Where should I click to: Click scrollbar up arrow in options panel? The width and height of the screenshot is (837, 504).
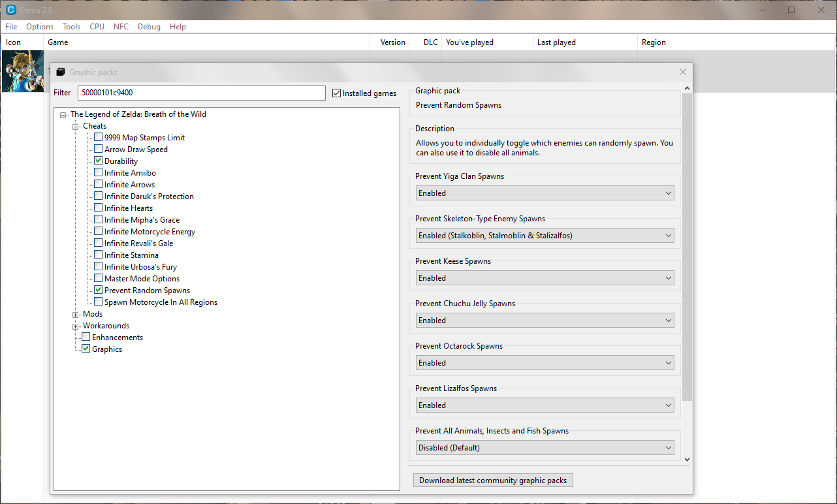[x=687, y=88]
